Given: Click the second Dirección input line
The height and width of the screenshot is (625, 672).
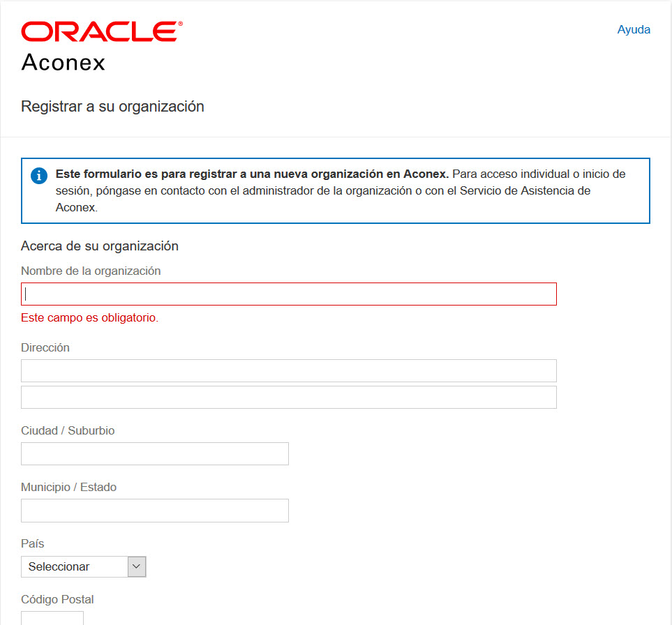Looking at the screenshot, I should click(289, 397).
